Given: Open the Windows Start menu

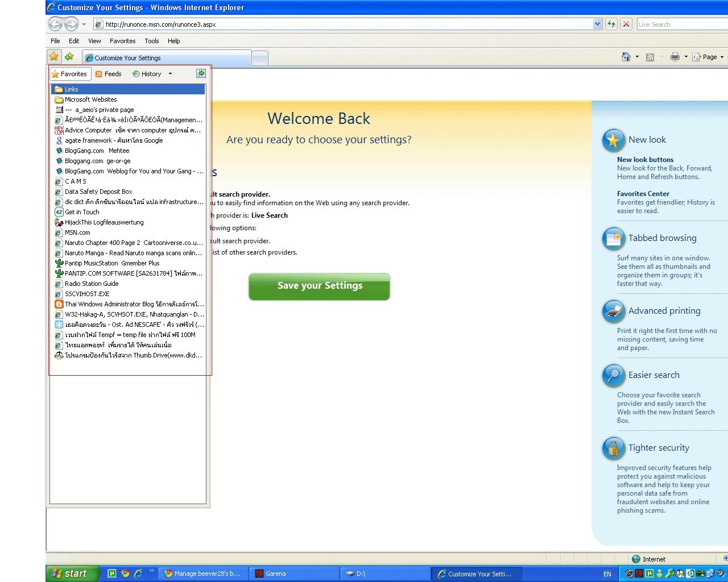Looking at the screenshot, I should pyautogui.click(x=73, y=573).
